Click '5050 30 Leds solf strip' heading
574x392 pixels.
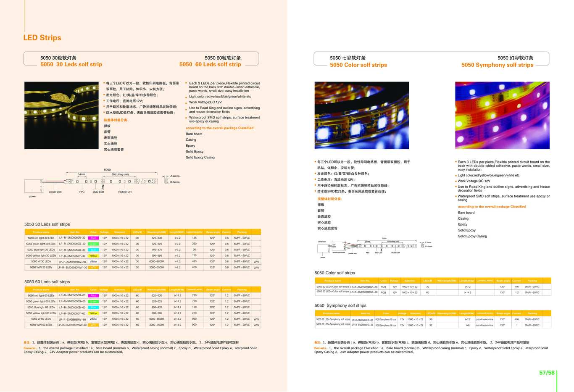(71, 64)
